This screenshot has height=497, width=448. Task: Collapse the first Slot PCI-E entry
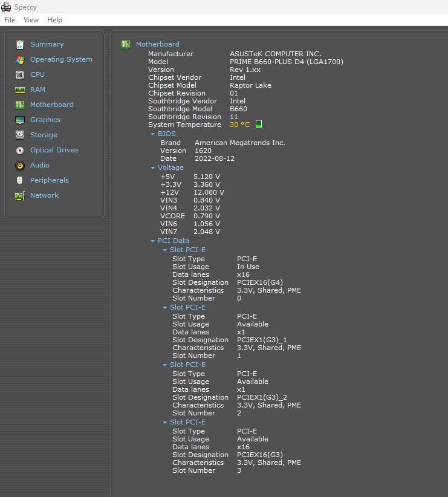[164, 250]
